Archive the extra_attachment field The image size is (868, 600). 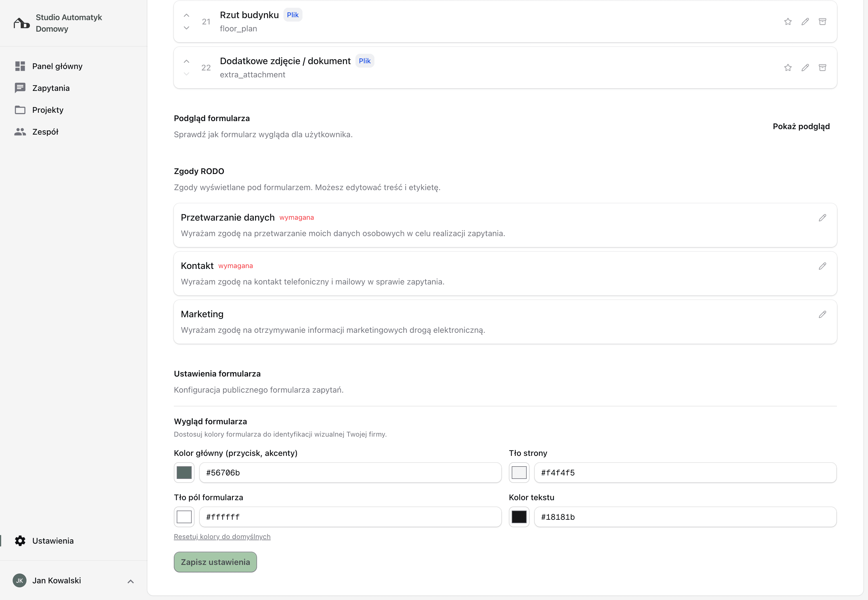pos(823,68)
